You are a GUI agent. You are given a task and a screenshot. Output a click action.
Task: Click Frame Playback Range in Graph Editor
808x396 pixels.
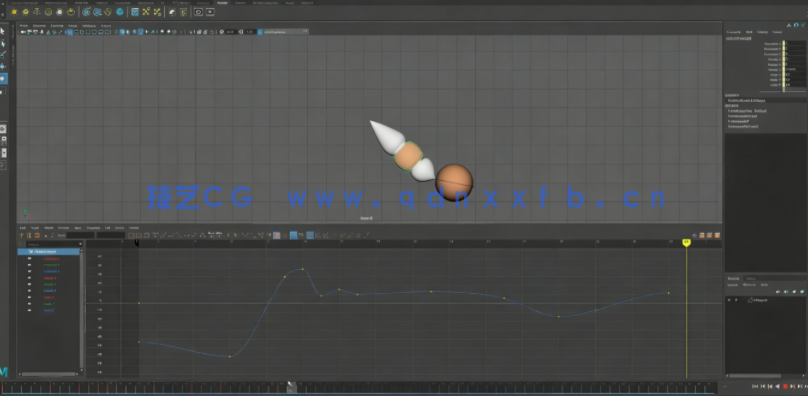pos(138,235)
